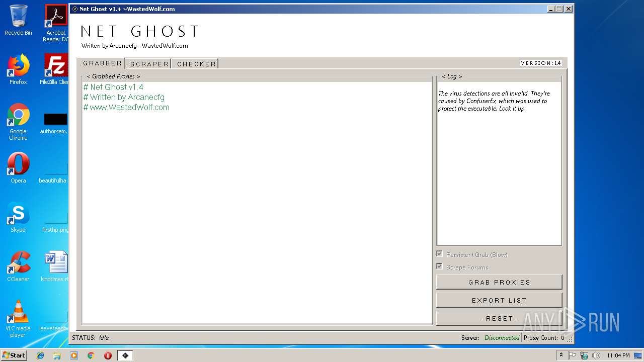Image resolution: width=644 pixels, height=362 pixels.
Task: Click the VERSION:14 label
Action: coord(541,63)
